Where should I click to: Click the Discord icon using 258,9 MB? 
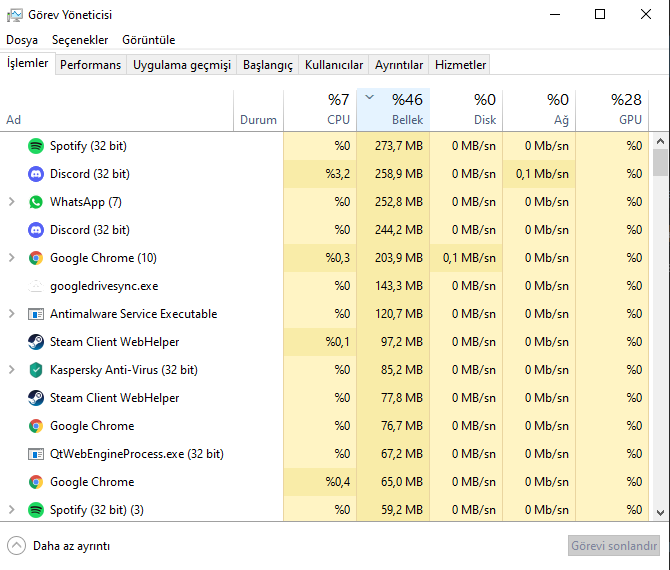(x=36, y=174)
